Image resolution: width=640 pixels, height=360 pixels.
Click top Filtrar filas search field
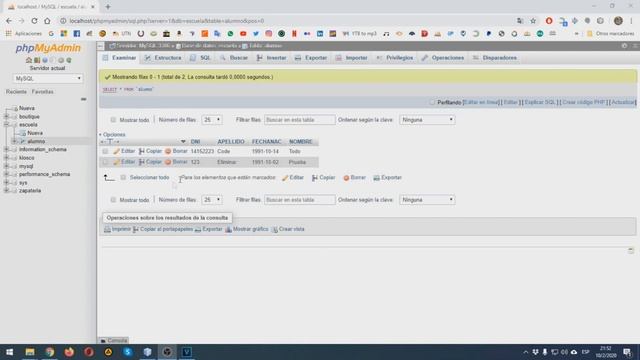(300, 120)
